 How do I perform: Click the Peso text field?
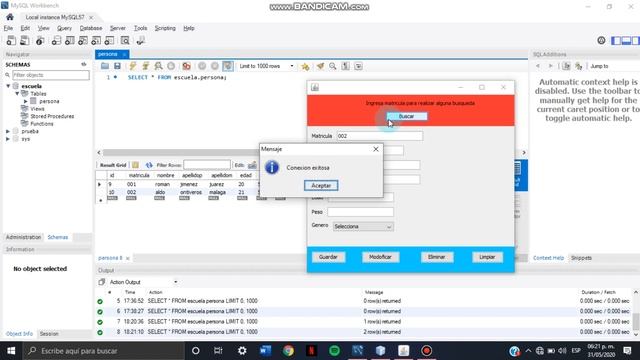tap(360, 212)
